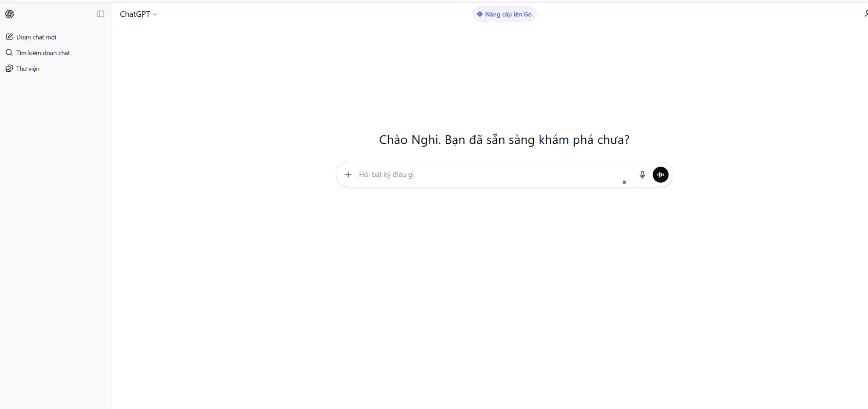This screenshot has width=868, height=409.
Task: Click the Nâng cấp lên Go button
Action: [504, 14]
